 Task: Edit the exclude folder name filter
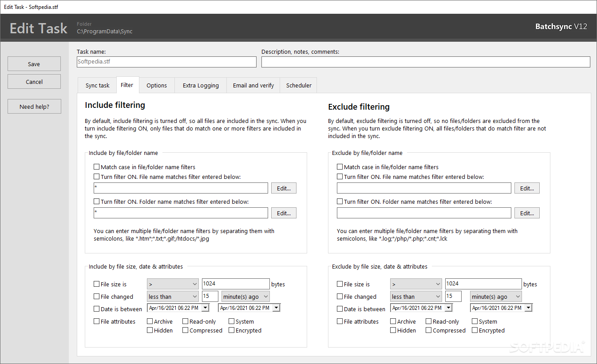(x=527, y=213)
